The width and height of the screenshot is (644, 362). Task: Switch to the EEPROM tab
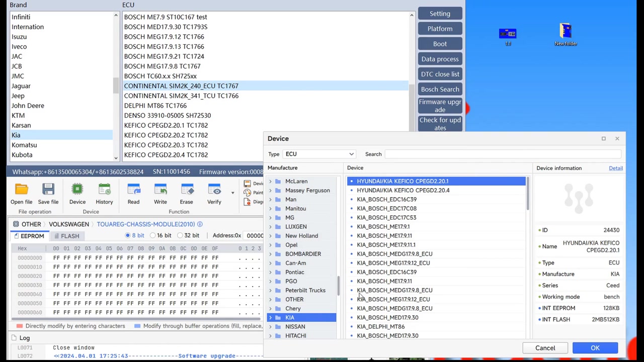coord(29,236)
